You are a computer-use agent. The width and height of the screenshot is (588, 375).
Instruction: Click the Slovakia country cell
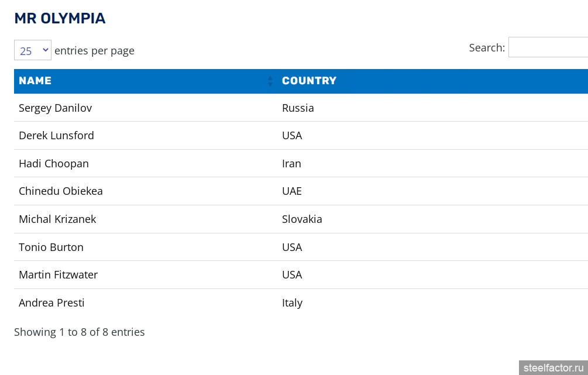point(302,219)
